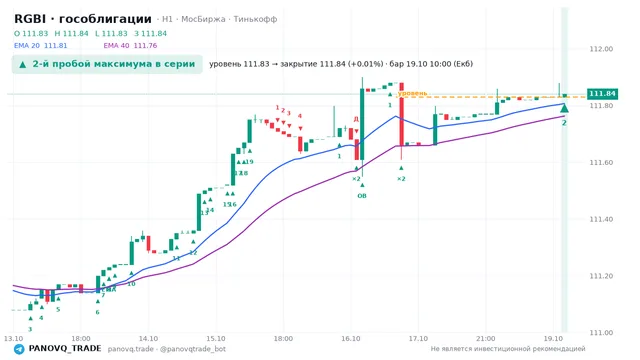Click the orange 'уровень' level label
Image resolution: width=640 pixels, height=360 pixels.
[x=412, y=93]
